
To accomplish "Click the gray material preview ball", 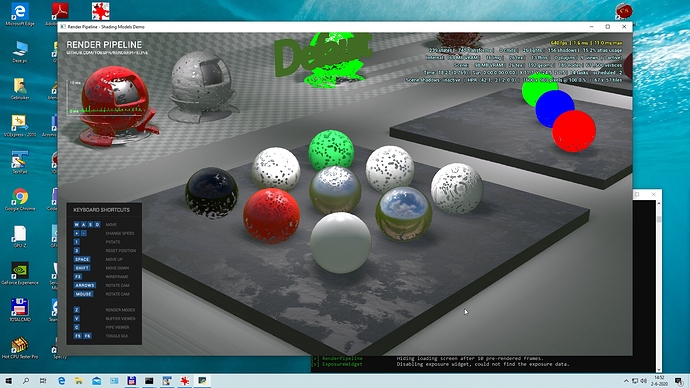I will (202, 86).
